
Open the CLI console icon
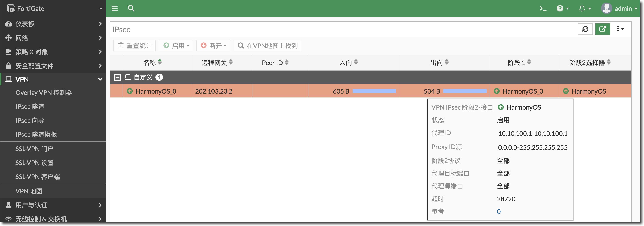tap(543, 8)
